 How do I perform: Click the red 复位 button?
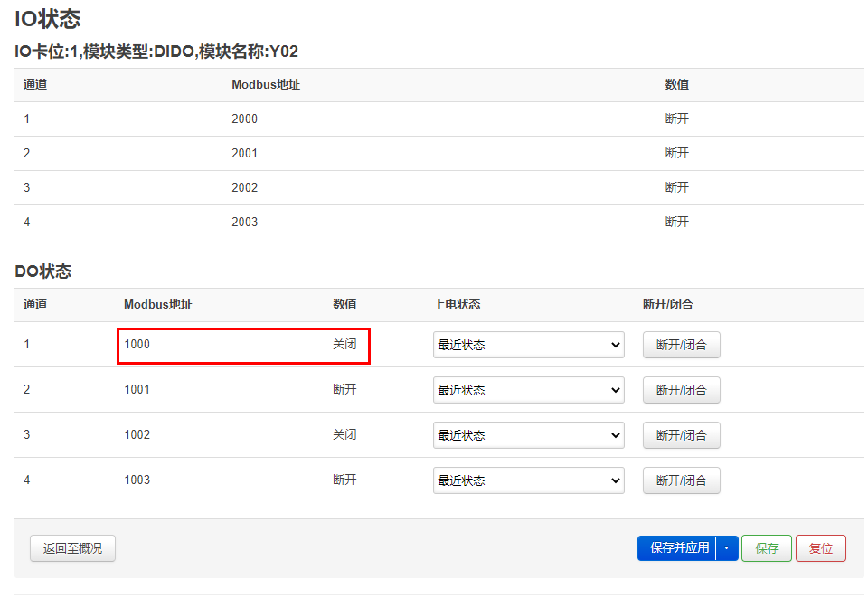(821, 548)
